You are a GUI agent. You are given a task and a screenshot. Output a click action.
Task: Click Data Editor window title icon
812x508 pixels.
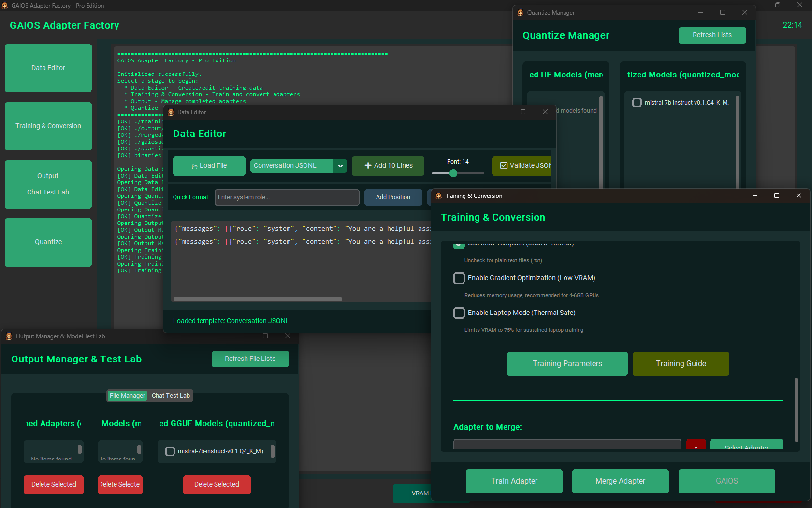point(171,112)
